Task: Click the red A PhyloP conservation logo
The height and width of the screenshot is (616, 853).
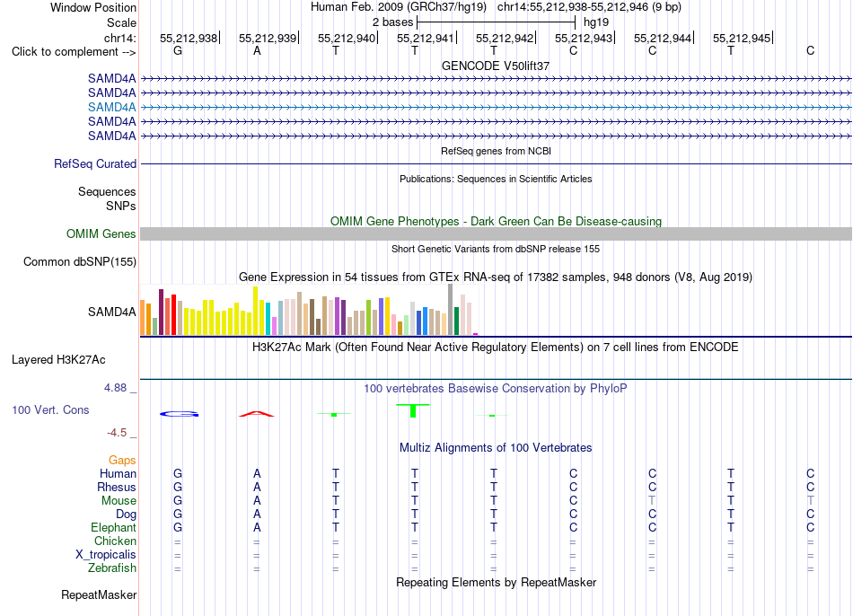Action: pos(257,414)
